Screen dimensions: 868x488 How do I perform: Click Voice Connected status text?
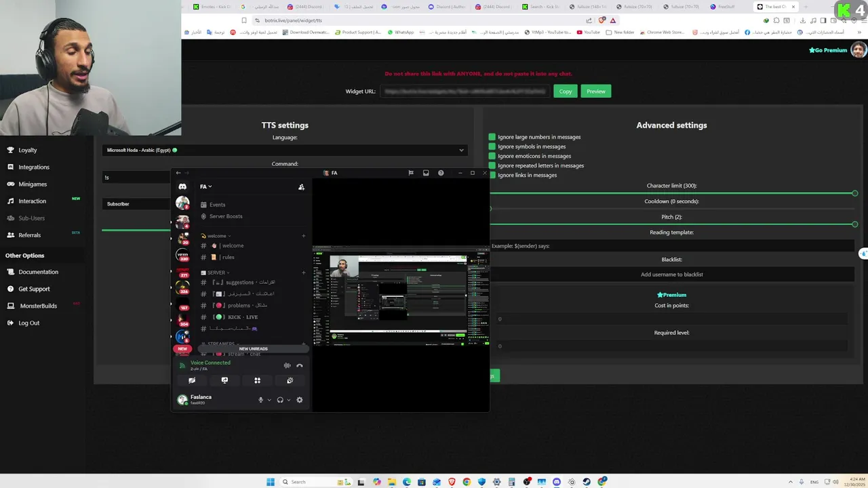click(210, 363)
